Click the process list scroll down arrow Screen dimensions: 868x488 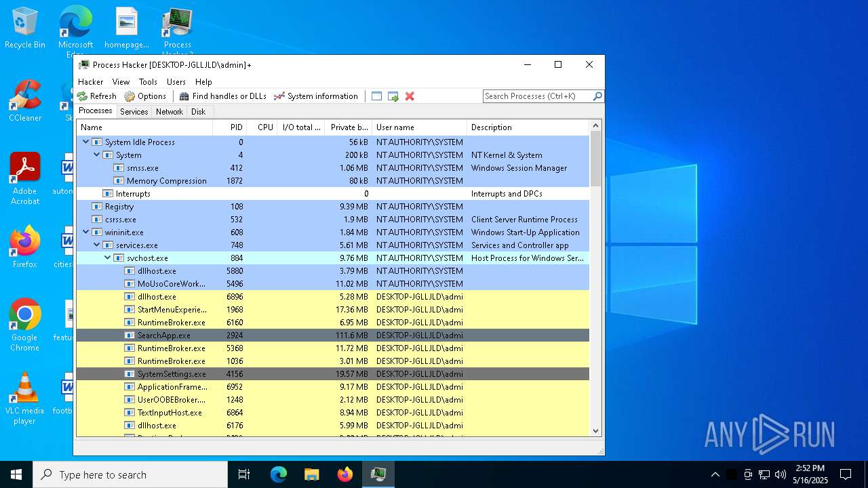coord(596,430)
